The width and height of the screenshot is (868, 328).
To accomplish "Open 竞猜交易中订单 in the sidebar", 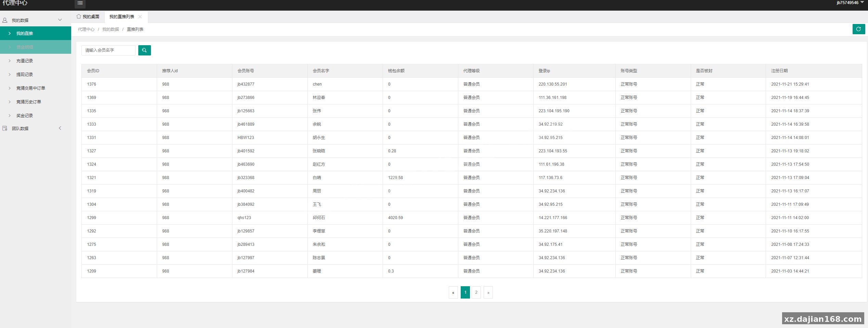I will (36, 88).
